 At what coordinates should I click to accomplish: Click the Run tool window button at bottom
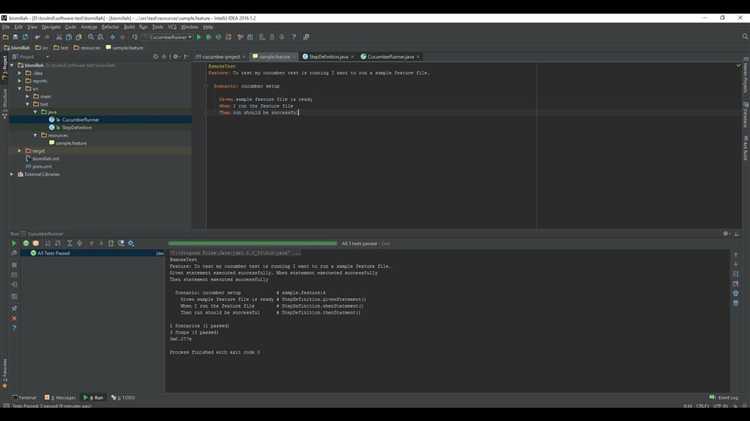[x=93, y=398]
